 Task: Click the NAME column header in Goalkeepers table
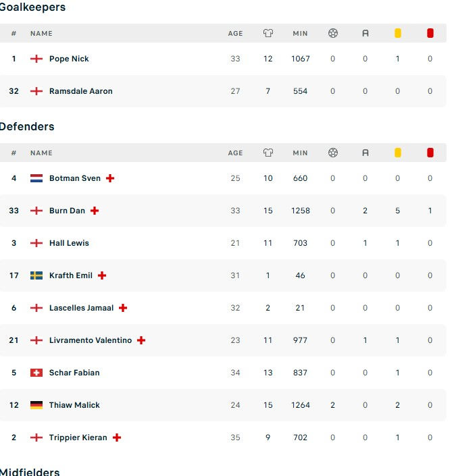[41, 34]
